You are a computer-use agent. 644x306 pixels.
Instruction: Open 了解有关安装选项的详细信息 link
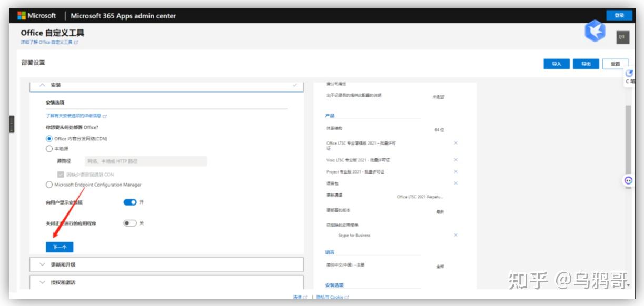[74, 116]
